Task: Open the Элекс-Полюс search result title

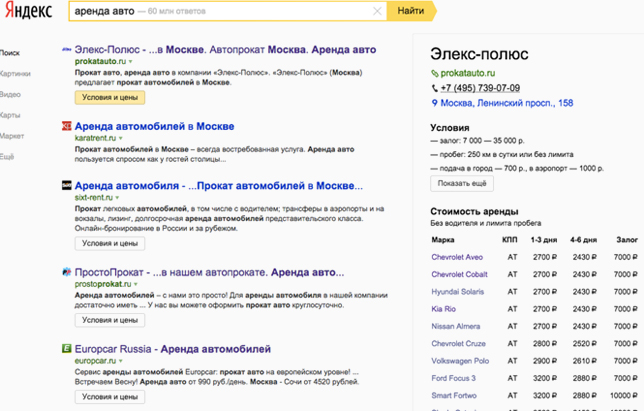Action: click(225, 50)
